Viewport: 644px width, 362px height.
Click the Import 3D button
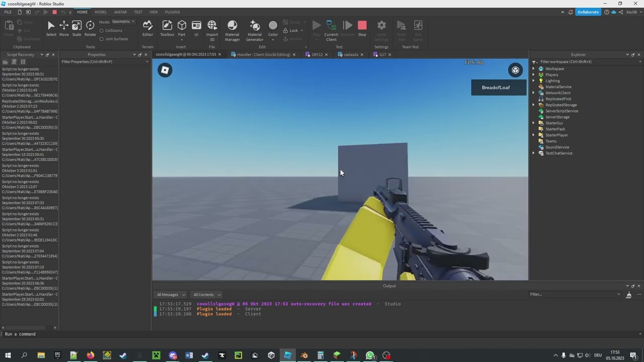click(x=212, y=31)
